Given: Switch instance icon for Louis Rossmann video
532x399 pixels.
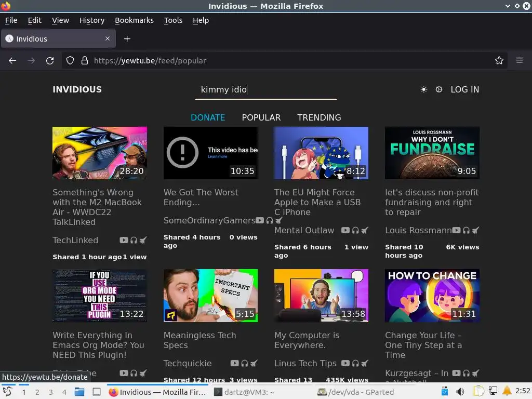Looking at the screenshot, I should [x=476, y=230].
